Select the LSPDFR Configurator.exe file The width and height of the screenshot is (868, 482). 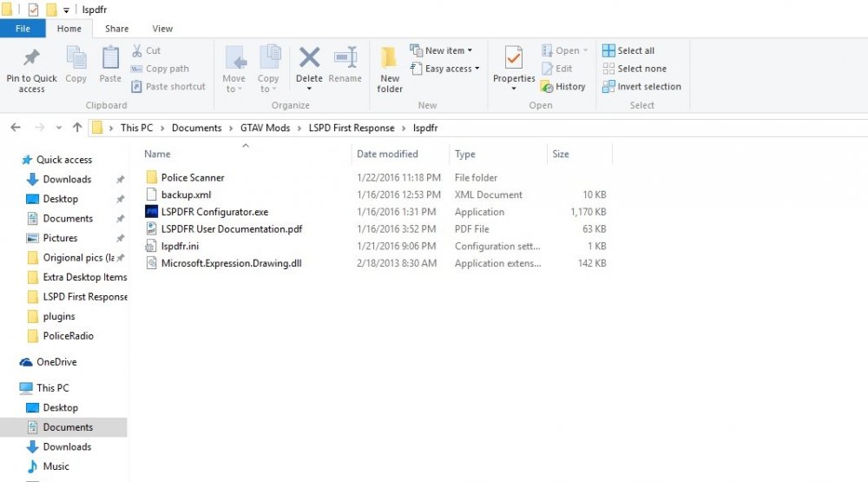(214, 212)
